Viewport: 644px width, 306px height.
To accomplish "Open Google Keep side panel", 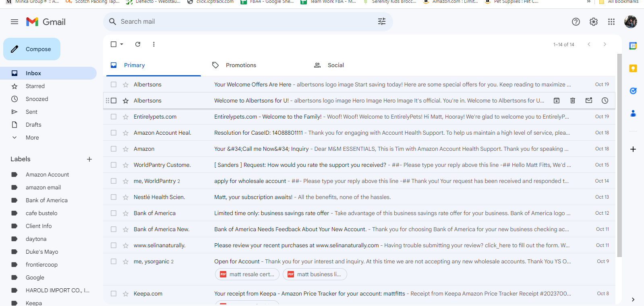I will [633, 68].
